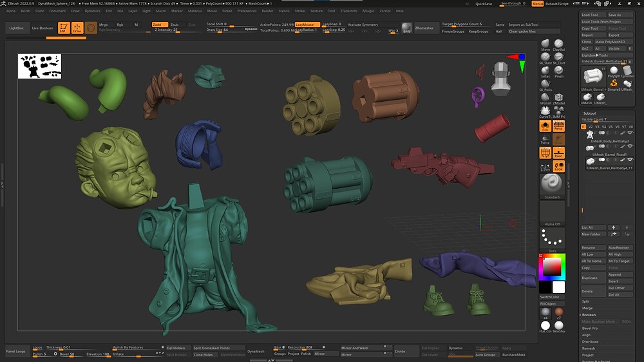
Task: Click the Edit mode button
Action: click(64, 28)
